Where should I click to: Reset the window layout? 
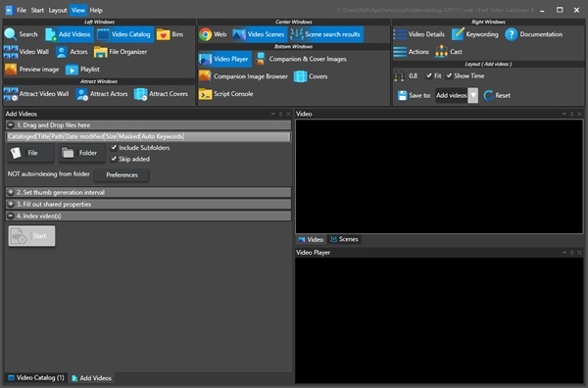point(497,96)
